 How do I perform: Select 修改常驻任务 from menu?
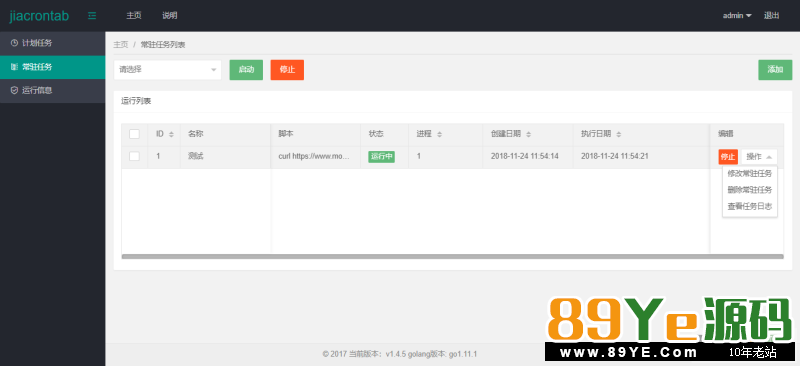749,174
